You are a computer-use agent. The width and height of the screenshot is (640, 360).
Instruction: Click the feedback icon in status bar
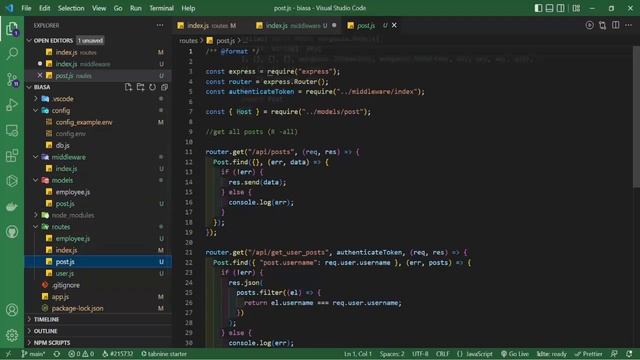click(x=614, y=354)
